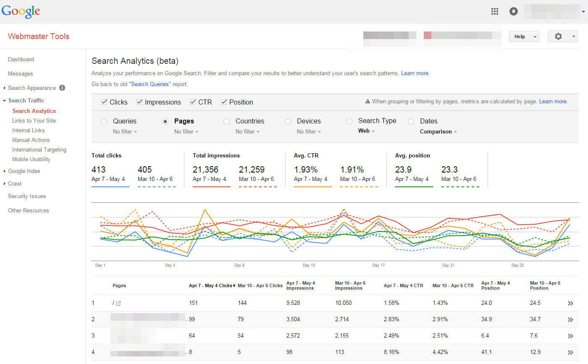Open the external link icon for the root page
588x364 pixels.
click(118, 303)
